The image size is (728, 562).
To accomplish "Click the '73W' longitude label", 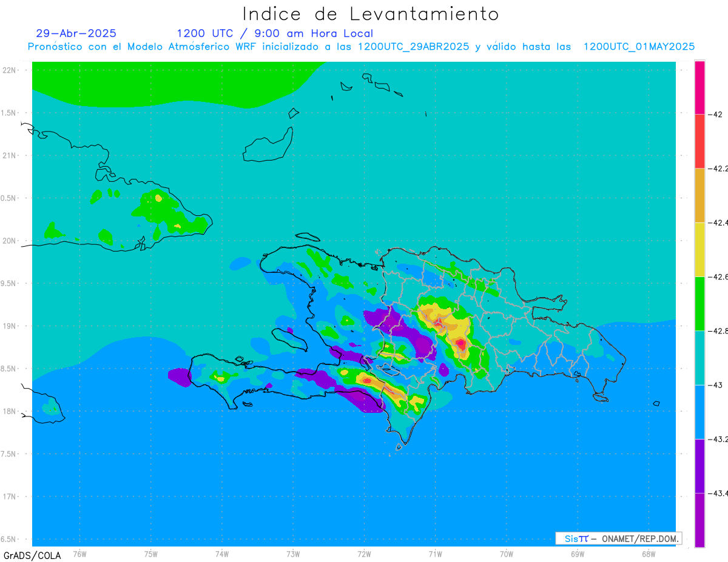I will point(293,554).
